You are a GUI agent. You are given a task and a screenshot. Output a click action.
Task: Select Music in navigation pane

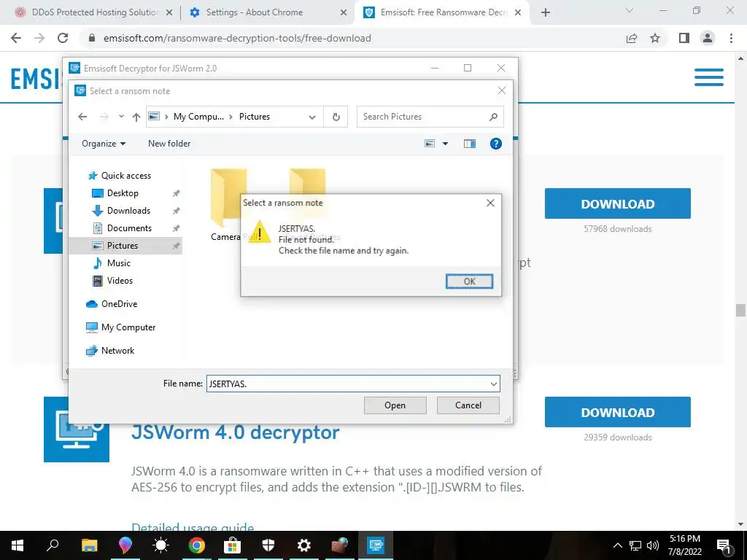click(118, 262)
